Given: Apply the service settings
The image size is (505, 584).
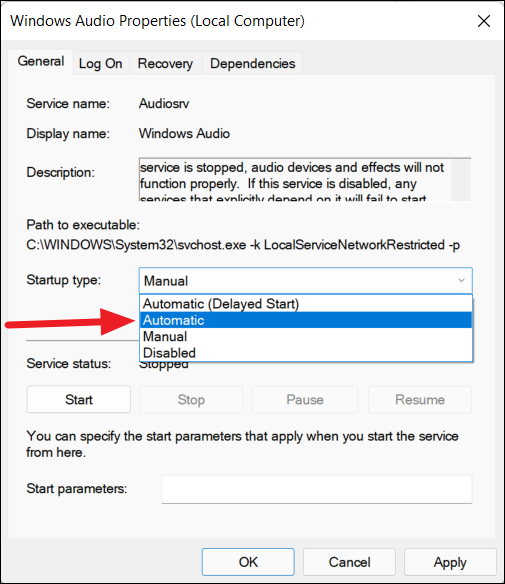Looking at the screenshot, I should [x=450, y=562].
